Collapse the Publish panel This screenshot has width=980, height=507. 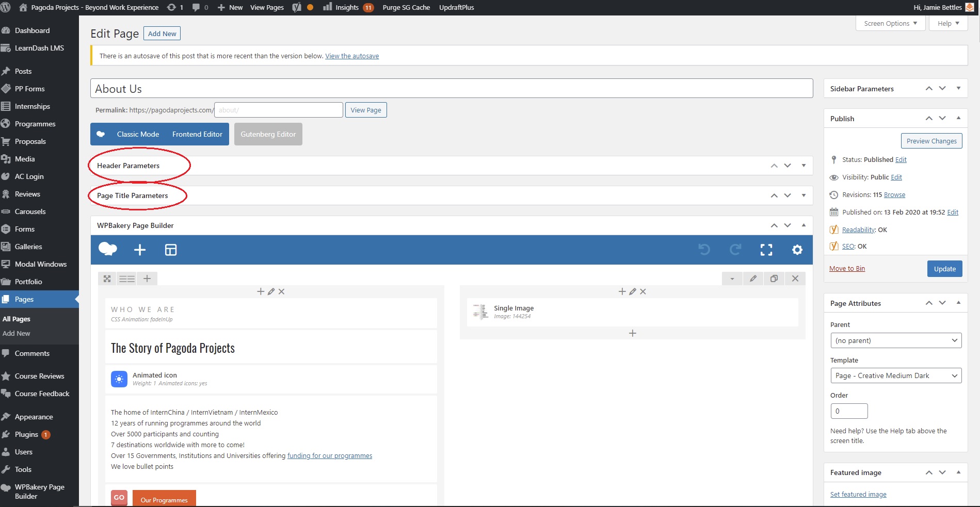pyautogui.click(x=958, y=118)
